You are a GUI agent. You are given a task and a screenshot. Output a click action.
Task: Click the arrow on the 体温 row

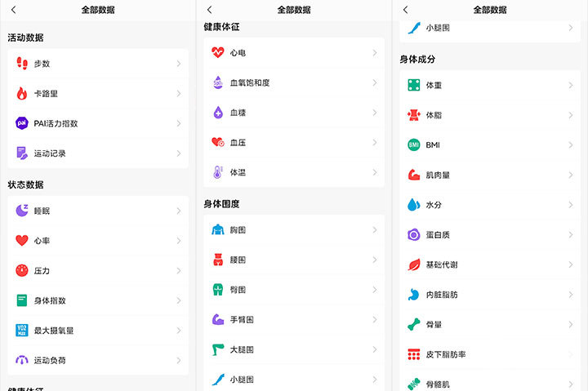click(375, 172)
